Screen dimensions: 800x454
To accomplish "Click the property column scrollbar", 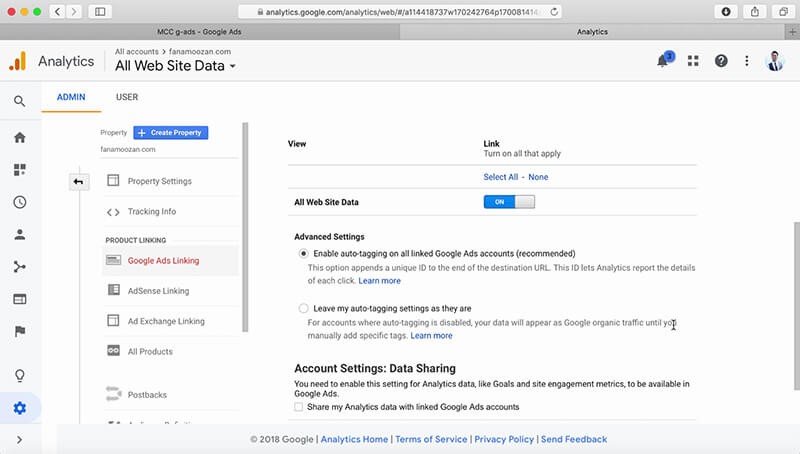I will point(245,227).
